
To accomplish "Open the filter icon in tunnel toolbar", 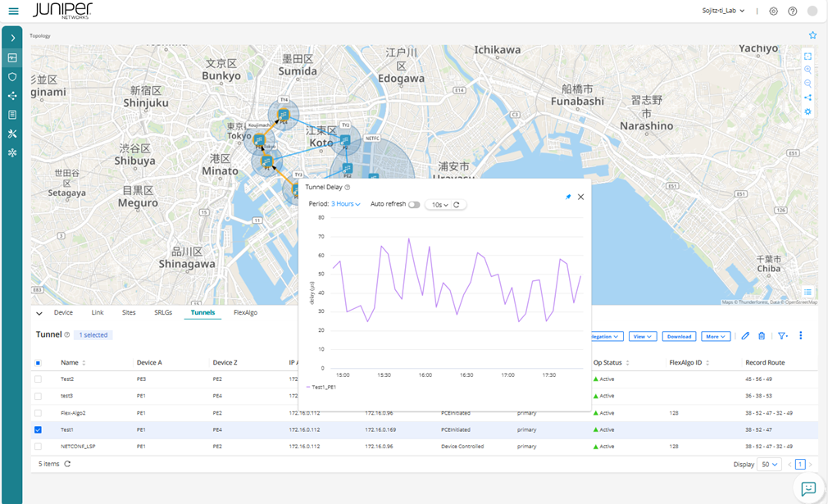I will point(783,336).
